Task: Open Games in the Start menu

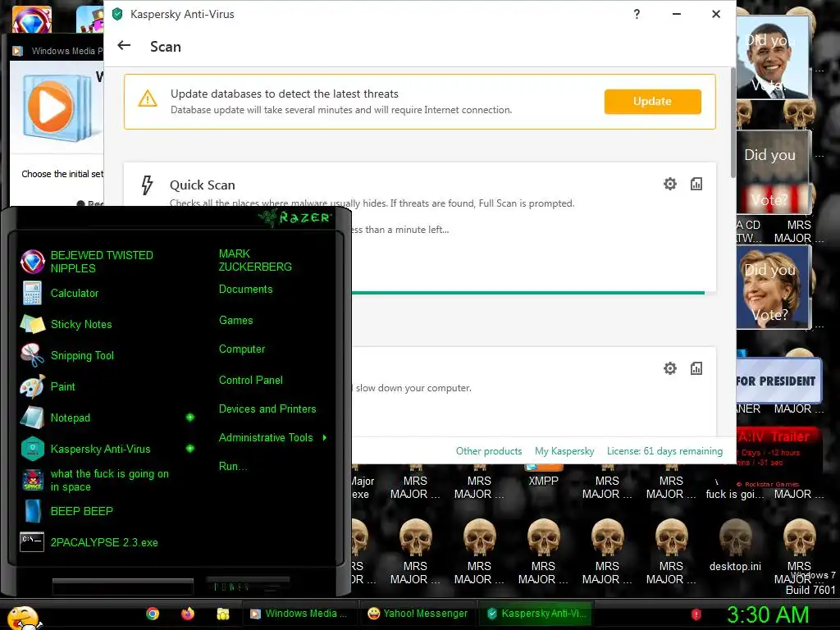Action: click(x=235, y=321)
